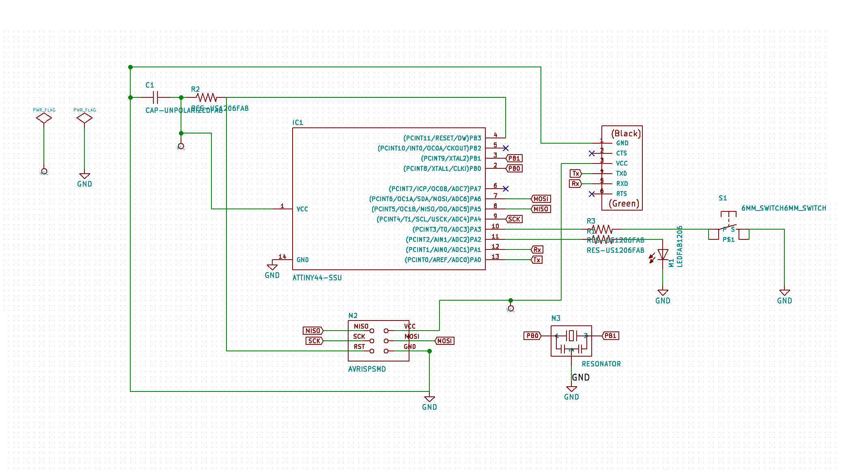Click the junction dot at the top-left wire corner
This screenshot has height=471, width=868.
point(130,67)
